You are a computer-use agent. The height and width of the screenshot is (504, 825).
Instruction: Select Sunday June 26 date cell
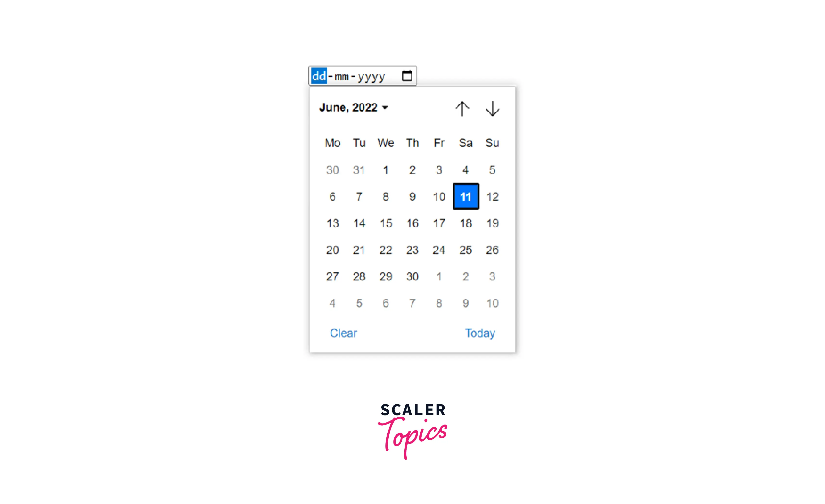[x=491, y=249]
